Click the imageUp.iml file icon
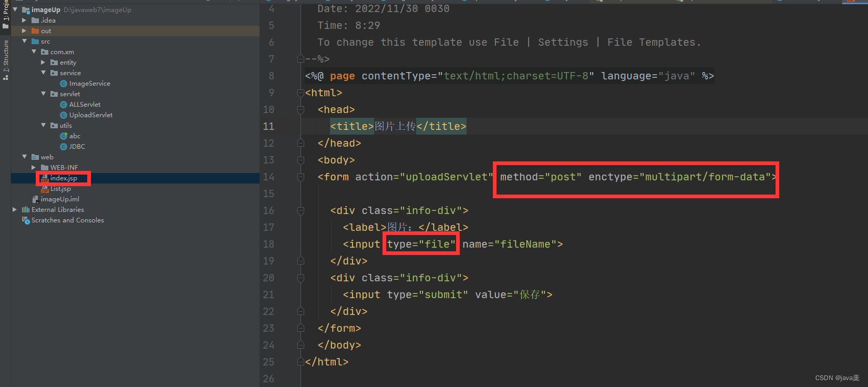The image size is (868, 387). coord(35,199)
